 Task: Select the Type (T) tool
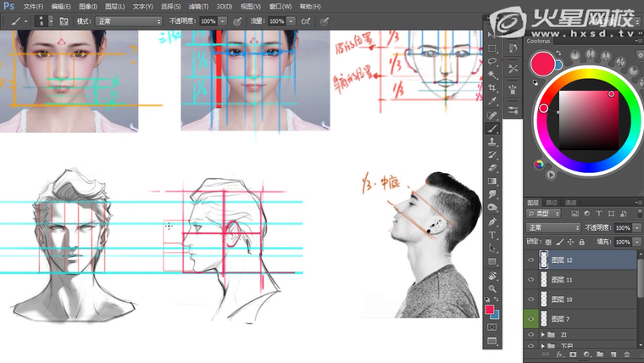pyautogui.click(x=491, y=235)
